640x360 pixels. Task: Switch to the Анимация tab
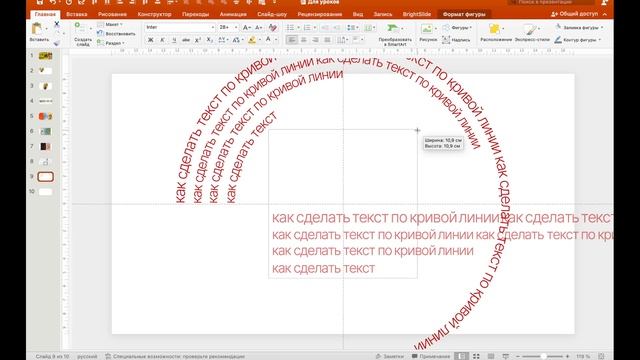point(233,14)
